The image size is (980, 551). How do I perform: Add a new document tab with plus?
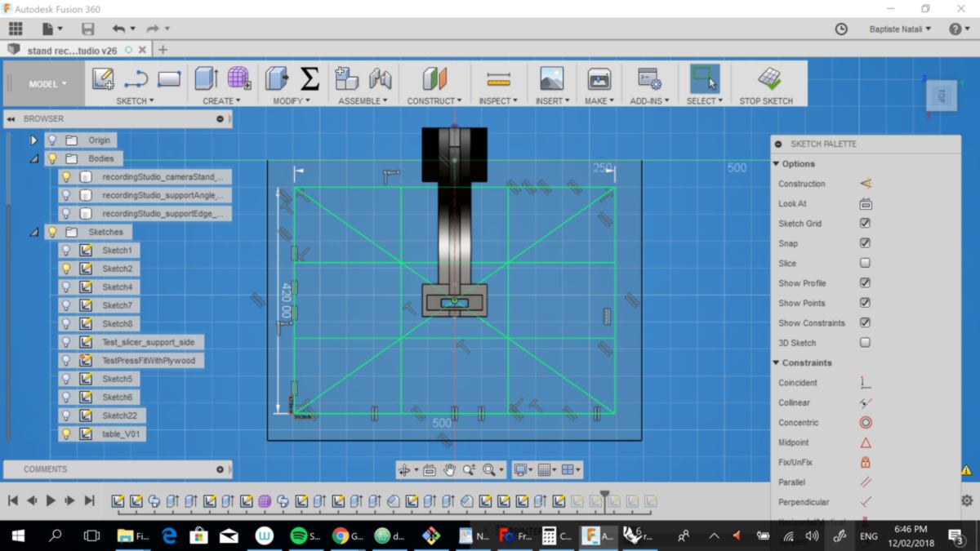click(x=163, y=50)
